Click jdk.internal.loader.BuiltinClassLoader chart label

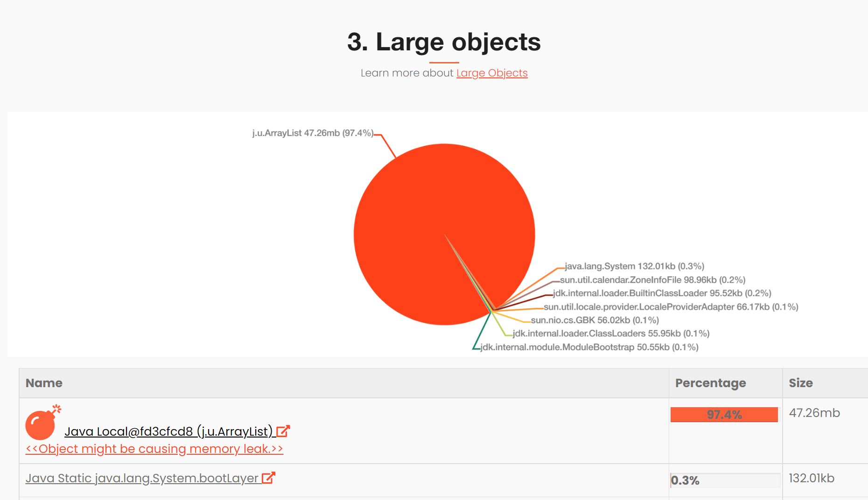(662, 293)
